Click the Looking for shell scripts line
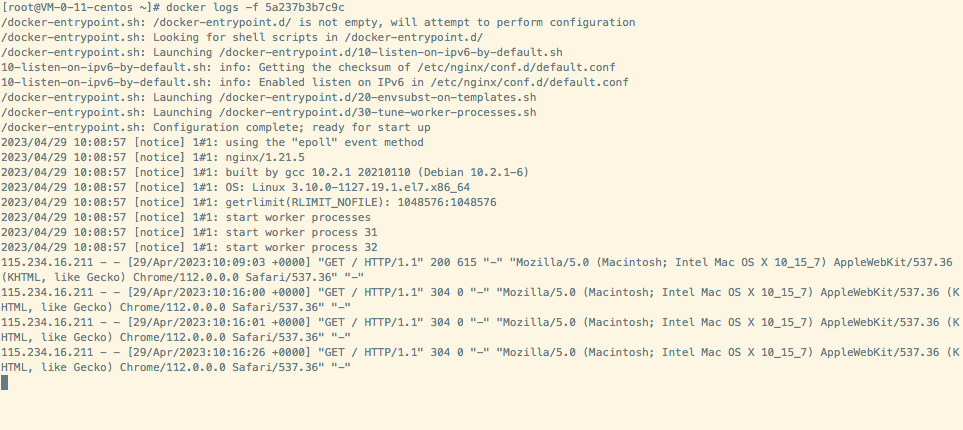963x430 pixels. [x=242, y=37]
